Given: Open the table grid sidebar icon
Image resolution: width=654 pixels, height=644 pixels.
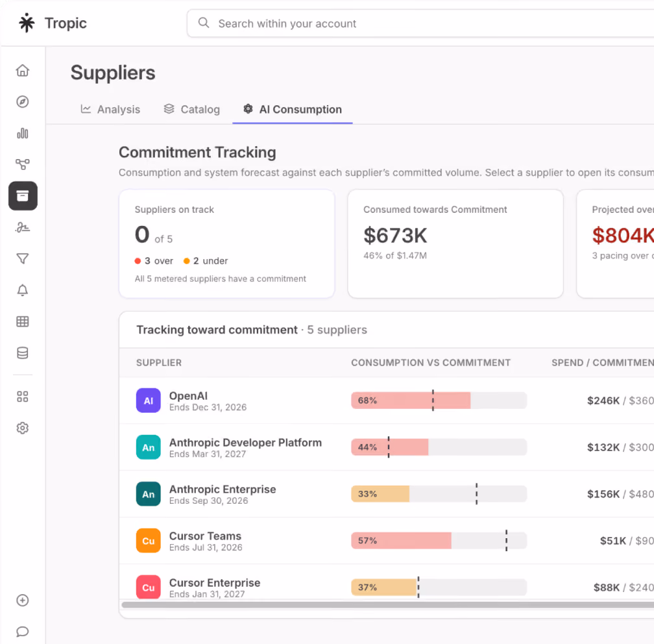Looking at the screenshot, I should coord(23,321).
